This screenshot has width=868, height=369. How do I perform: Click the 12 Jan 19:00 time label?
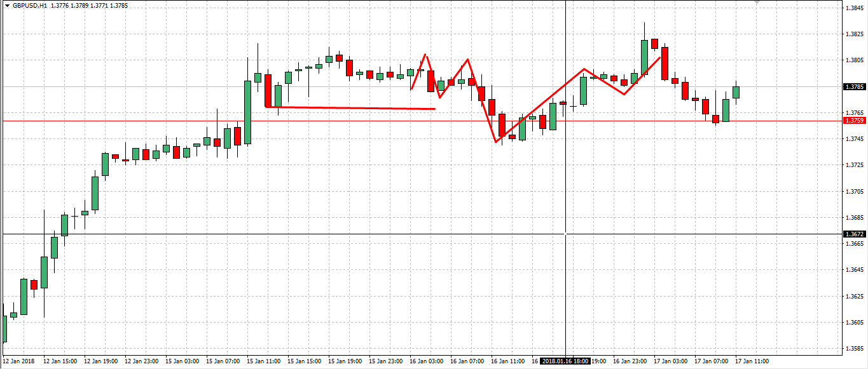coord(100,361)
